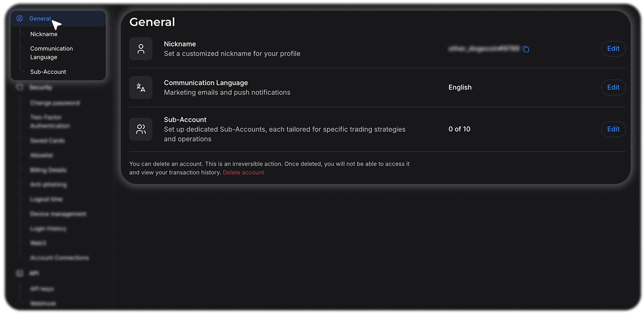
Task: Select Change password in the sidebar
Action: tap(55, 103)
